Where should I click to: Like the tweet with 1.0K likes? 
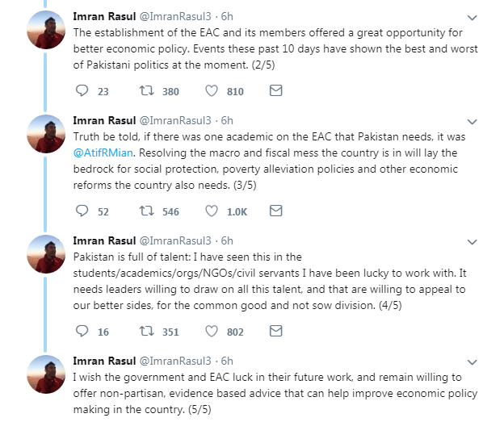pyautogui.click(x=212, y=211)
